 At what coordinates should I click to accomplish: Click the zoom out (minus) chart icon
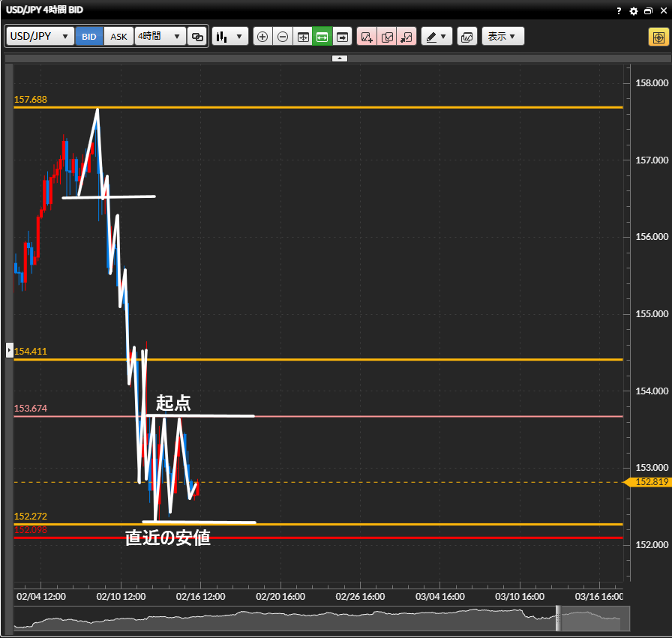click(282, 37)
